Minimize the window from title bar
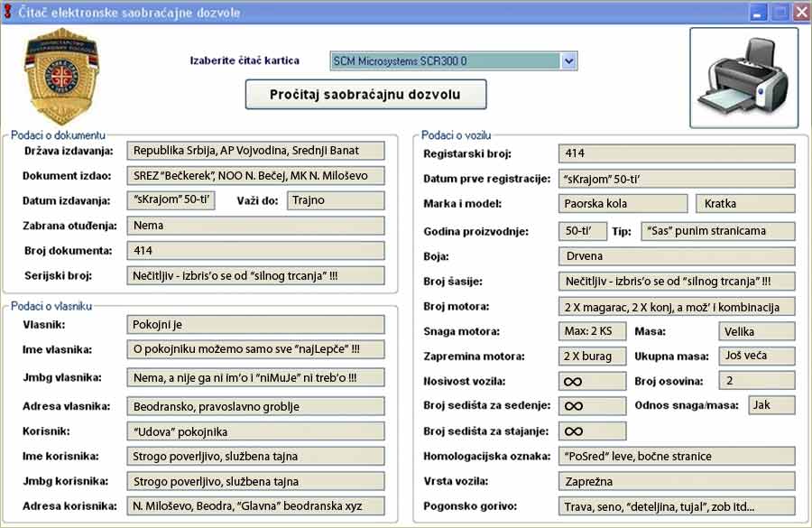Screen dimensions: 812x528 758,13
